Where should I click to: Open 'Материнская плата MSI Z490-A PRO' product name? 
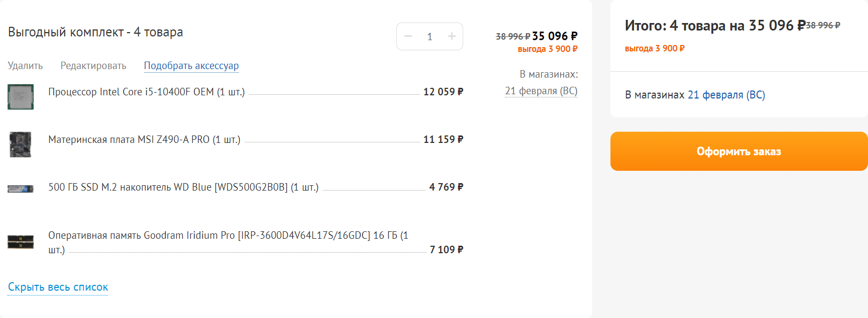coord(144,140)
